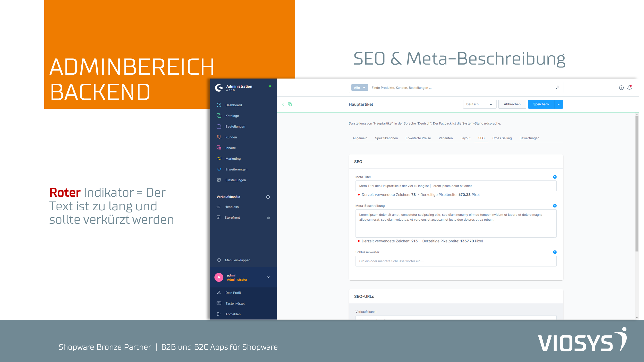
Task: Select the SEO tab in product editor
Action: coord(481,138)
